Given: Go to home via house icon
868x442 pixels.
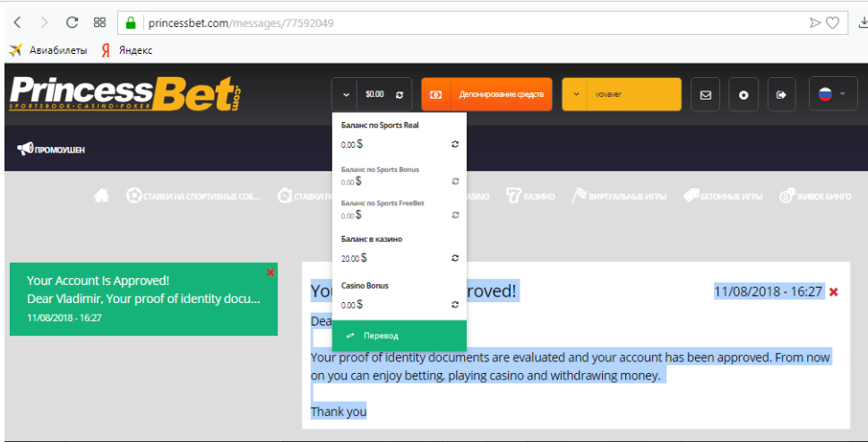Looking at the screenshot, I should [101, 195].
